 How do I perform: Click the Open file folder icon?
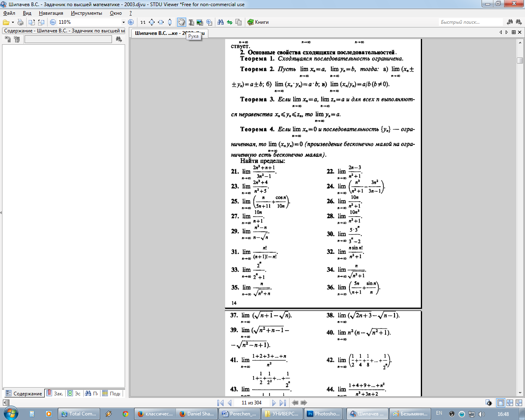6,22
